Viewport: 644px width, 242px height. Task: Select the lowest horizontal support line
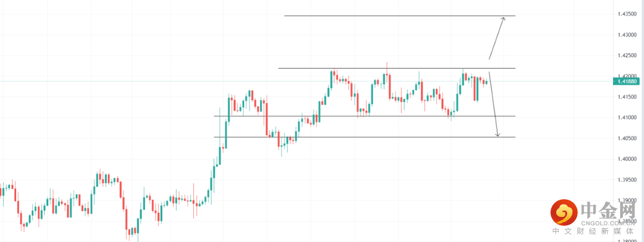(x=358, y=137)
